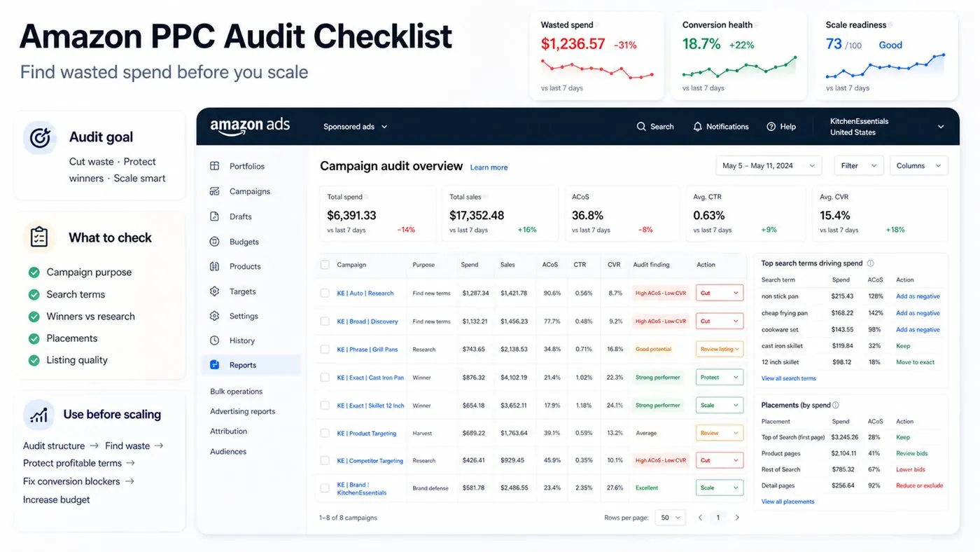Click View all search terms link
This screenshot has height=552, width=980.
point(789,378)
